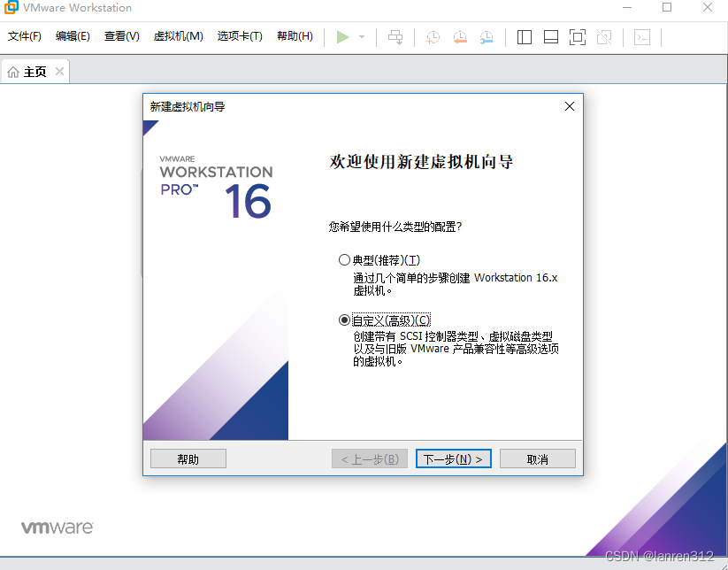The height and width of the screenshot is (570, 728).
Task: Click the vmware logo at bottom left
Action: (x=57, y=528)
